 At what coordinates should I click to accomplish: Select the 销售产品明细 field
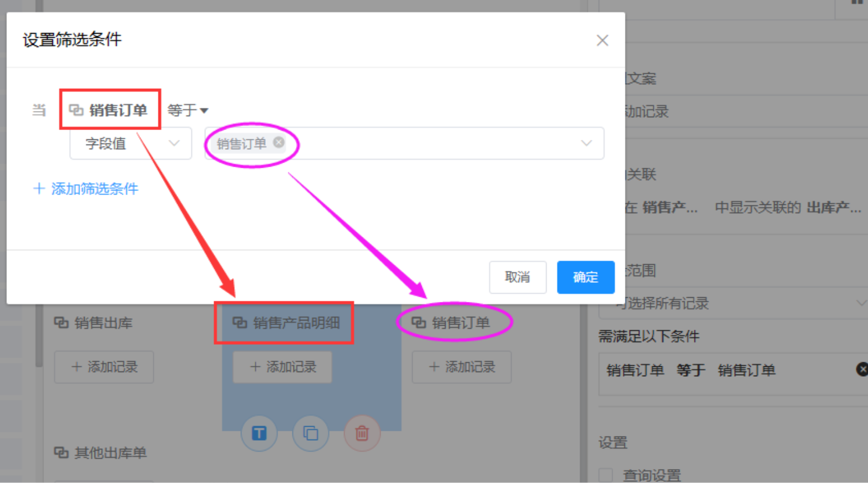click(x=296, y=323)
